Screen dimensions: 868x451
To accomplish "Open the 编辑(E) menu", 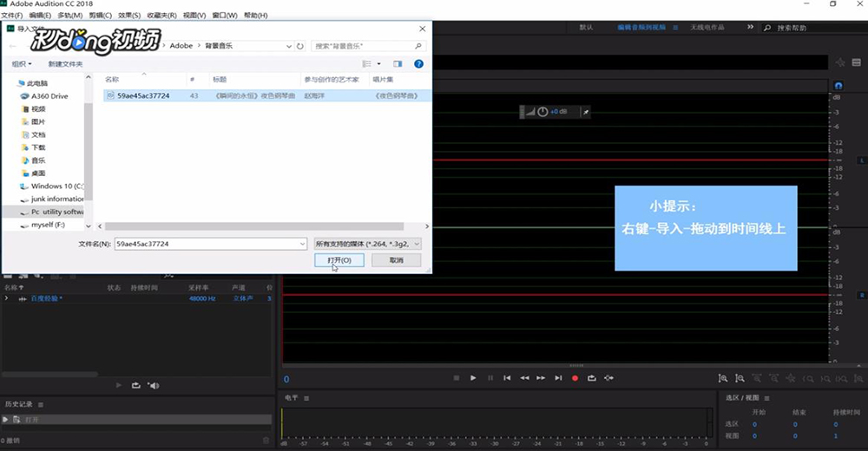I will (40, 16).
